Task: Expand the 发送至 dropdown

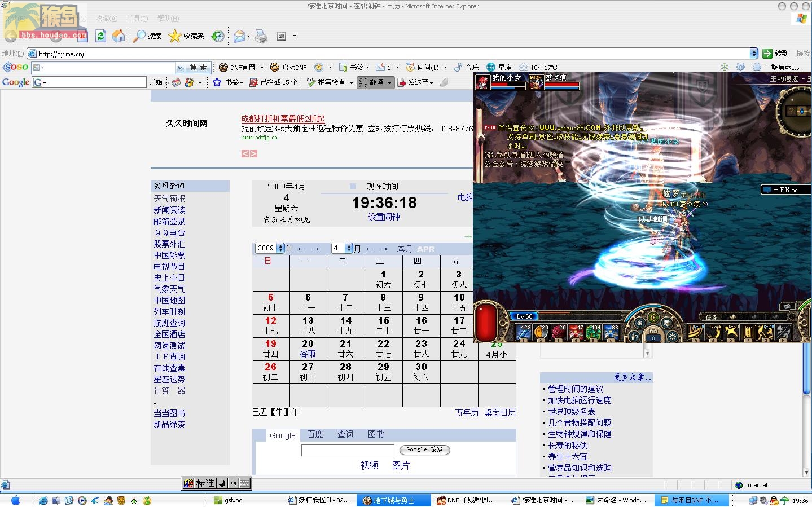Action: tap(432, 82)
